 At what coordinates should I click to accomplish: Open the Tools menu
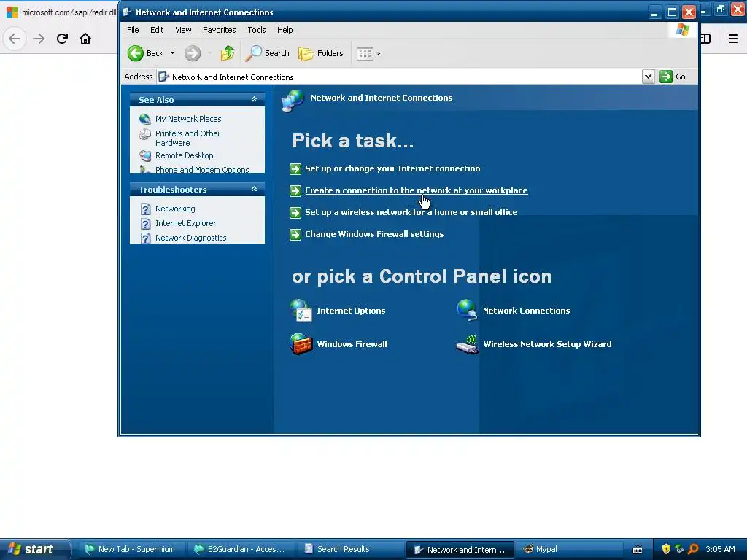coord(256,30)
